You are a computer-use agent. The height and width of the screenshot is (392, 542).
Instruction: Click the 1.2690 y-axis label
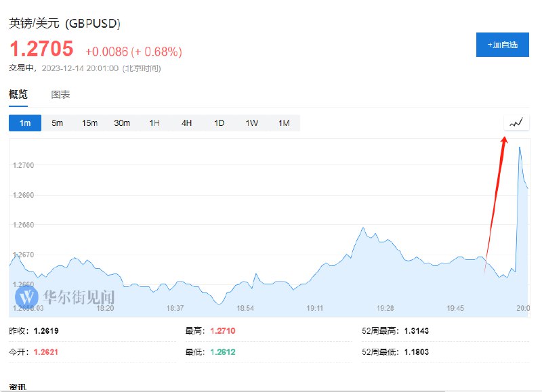click(x=24, y=195)
